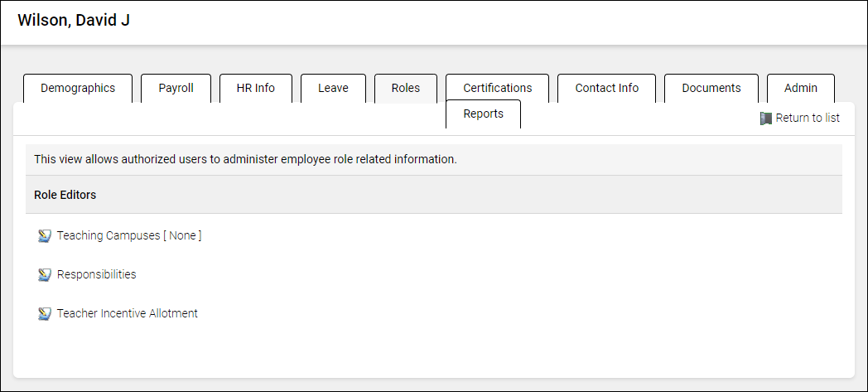868x392 pixels.
Task: Switch to the Documents tab
Action: [711, 89]
